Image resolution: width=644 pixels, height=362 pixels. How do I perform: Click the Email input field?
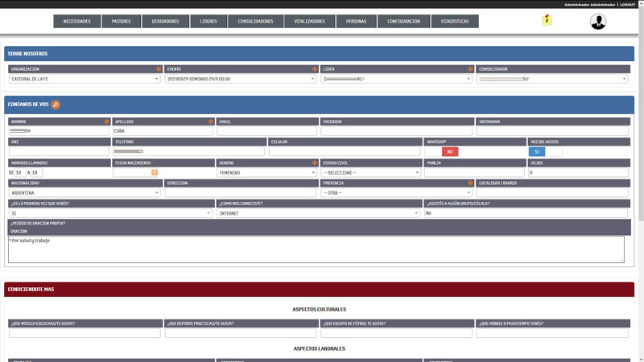click(266, 130)
